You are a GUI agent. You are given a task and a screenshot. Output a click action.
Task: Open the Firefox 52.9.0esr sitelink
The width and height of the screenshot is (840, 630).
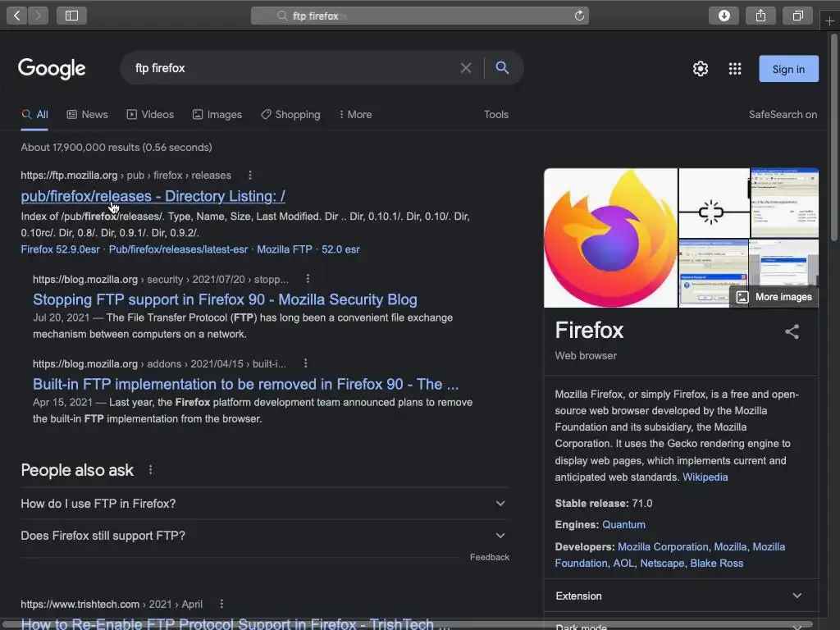60,249
